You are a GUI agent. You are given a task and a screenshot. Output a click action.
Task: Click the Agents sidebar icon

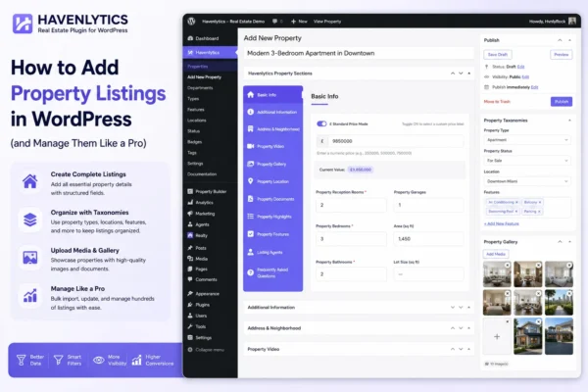coord(190,224)
